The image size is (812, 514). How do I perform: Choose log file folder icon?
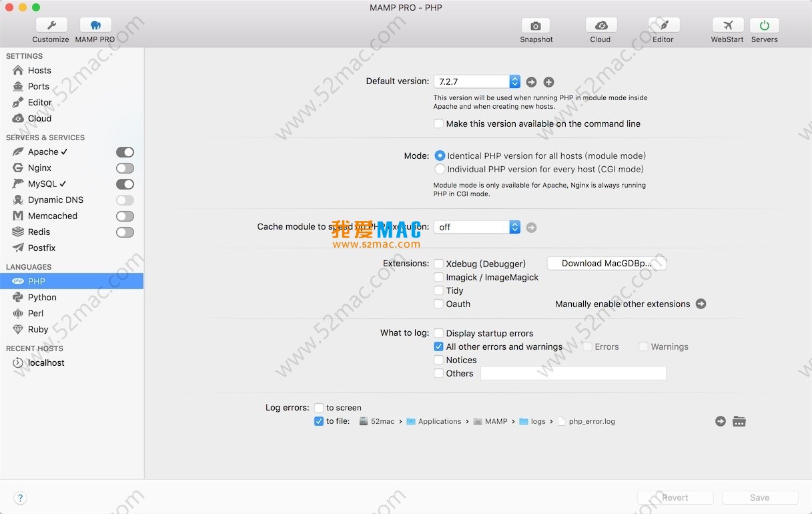point(739,421)
